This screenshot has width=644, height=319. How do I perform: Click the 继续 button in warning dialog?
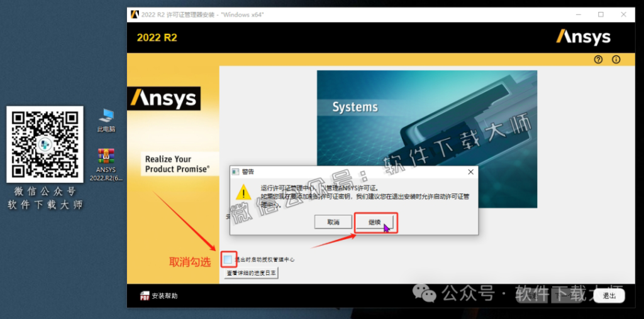[x=375, y=222]
